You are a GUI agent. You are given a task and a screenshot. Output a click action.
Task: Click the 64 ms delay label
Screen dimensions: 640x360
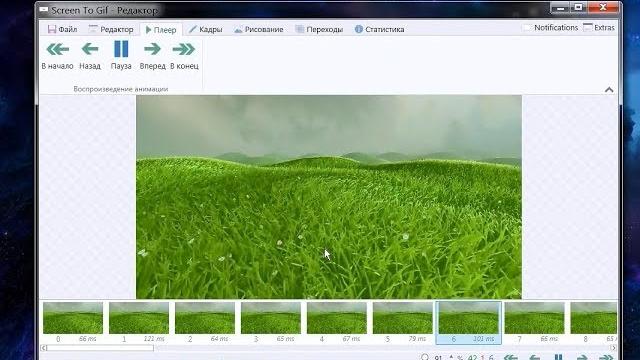tap(220, 339)
